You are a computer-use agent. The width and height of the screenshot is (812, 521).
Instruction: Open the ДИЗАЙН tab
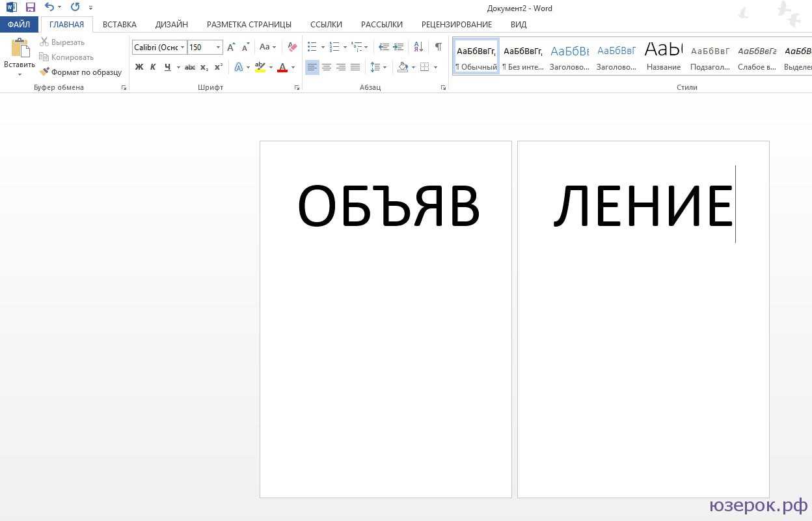[x=172, y=25]
